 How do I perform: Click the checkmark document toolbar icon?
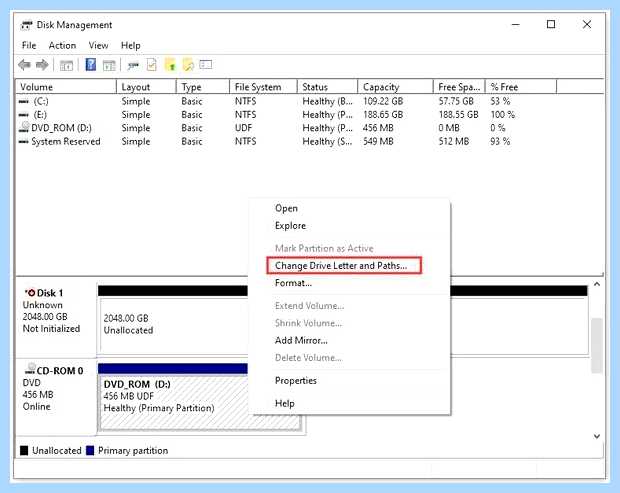point(152,64)
